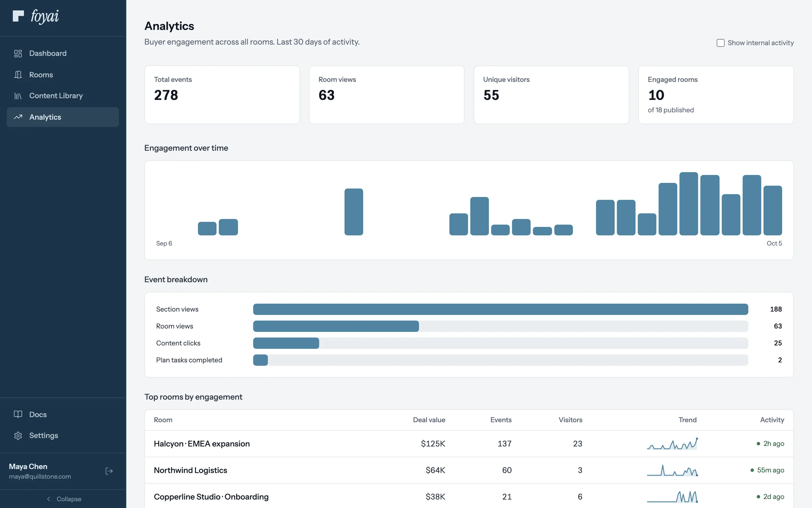
Task: Click the 55m ago activity status
Action: (767, 470)
